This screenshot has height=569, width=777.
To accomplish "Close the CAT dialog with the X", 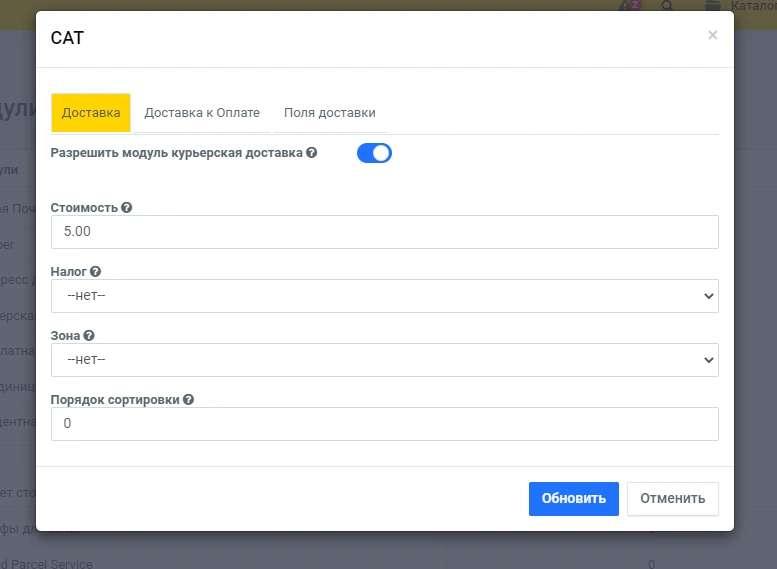I will click(x=712, y=35).
